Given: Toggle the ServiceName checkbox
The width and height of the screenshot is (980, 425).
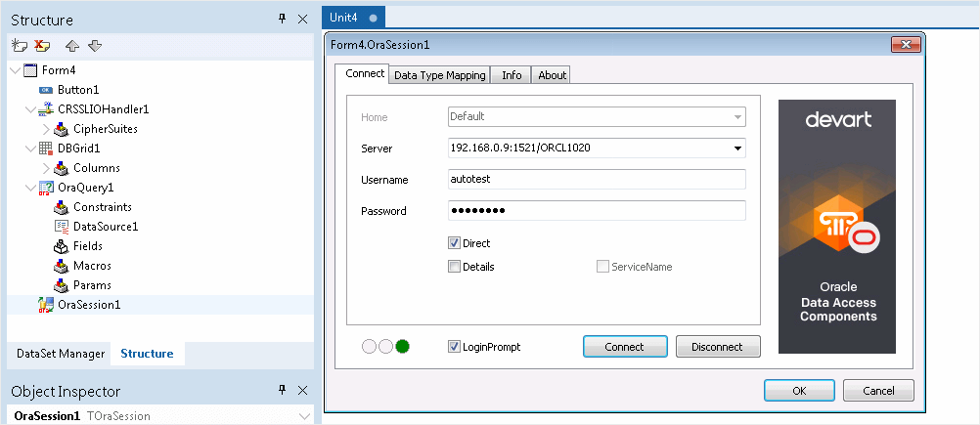Looking at the screenshot, I should tap(602, 267).
